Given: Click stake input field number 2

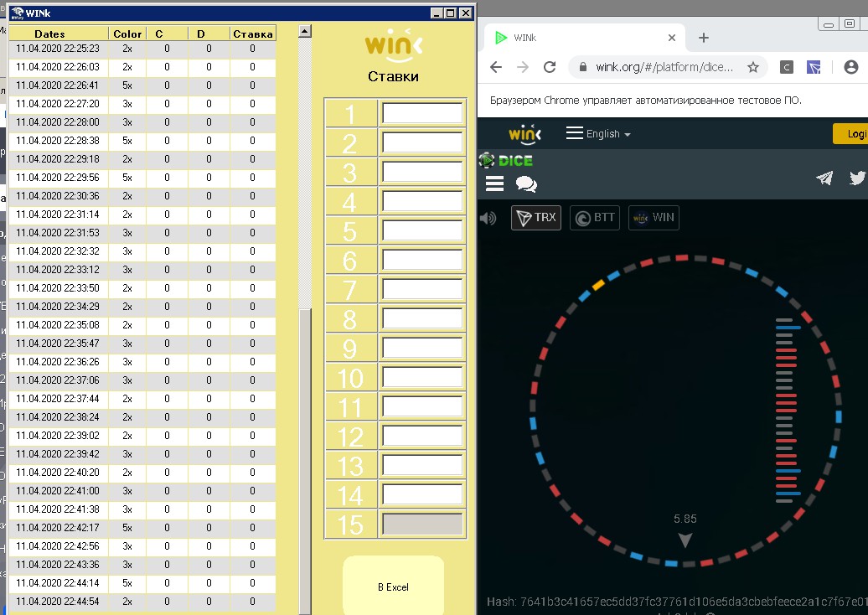Looking at the screenshot, I should pyautogui.click(x=422, y=142).
